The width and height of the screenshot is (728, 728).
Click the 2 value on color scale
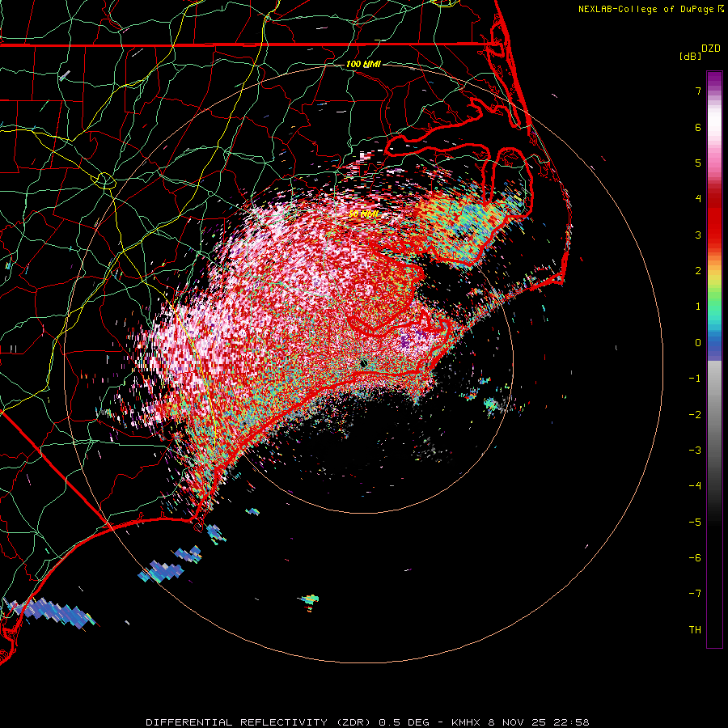[x=698, y=271]
